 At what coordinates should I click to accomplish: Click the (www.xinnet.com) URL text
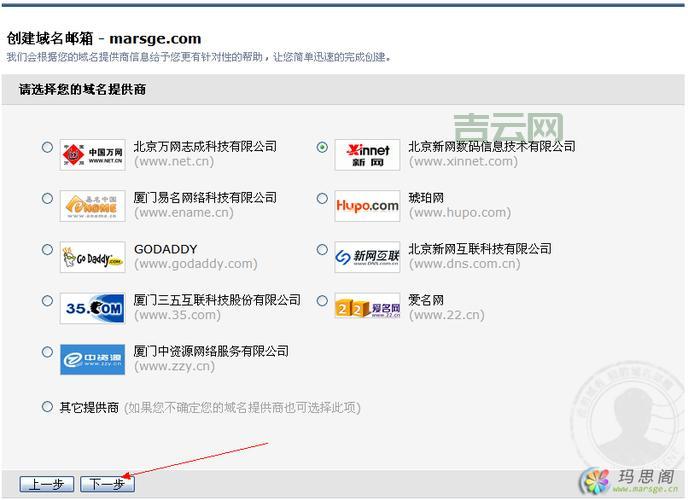pyautogui.click(x=463, y=161)
